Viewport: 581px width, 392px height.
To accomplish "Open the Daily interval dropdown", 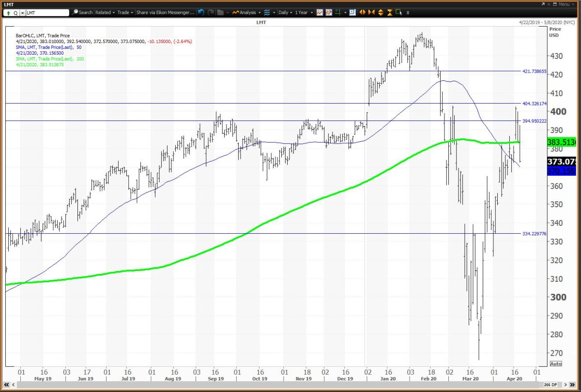I will click(285, 12).
